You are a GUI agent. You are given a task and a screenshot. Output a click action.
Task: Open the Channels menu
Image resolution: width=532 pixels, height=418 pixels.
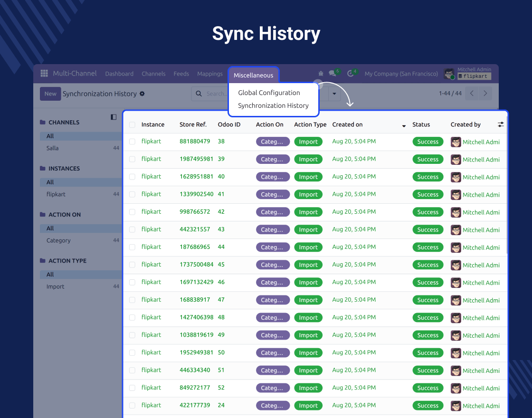point(153,74)
